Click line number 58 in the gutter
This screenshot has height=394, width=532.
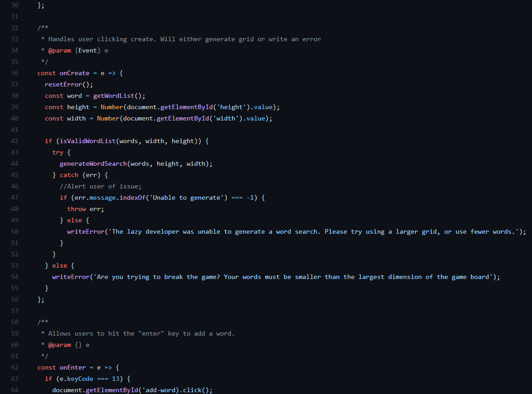14,322
